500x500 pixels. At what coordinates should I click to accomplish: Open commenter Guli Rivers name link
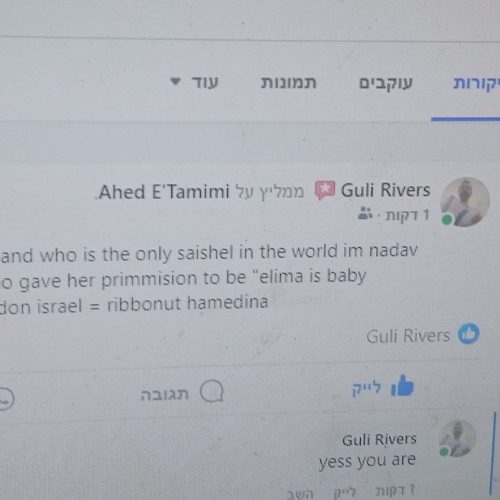[x=379, y=440]
